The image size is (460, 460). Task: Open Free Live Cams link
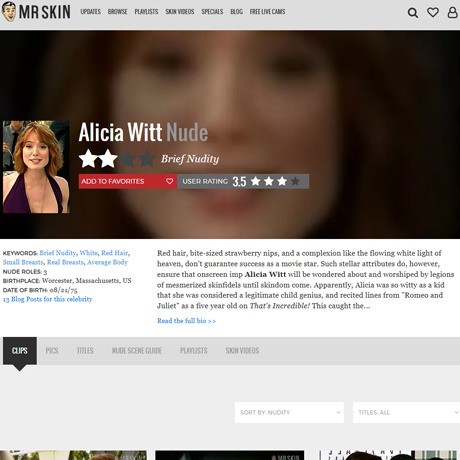tap(267, 12)
